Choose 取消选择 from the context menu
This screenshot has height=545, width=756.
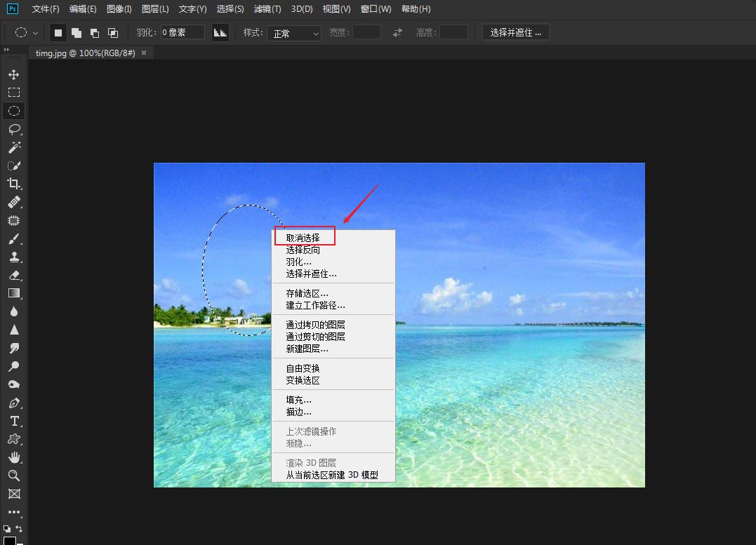pyautogui.click(x=304, y=236)
